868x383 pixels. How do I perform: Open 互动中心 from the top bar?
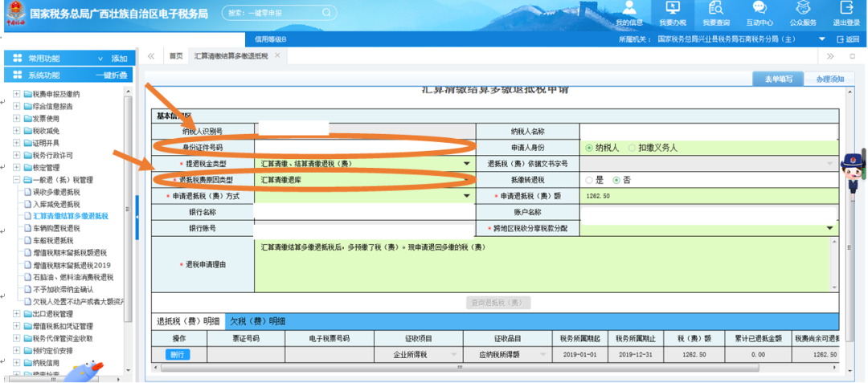click(759, 14)
